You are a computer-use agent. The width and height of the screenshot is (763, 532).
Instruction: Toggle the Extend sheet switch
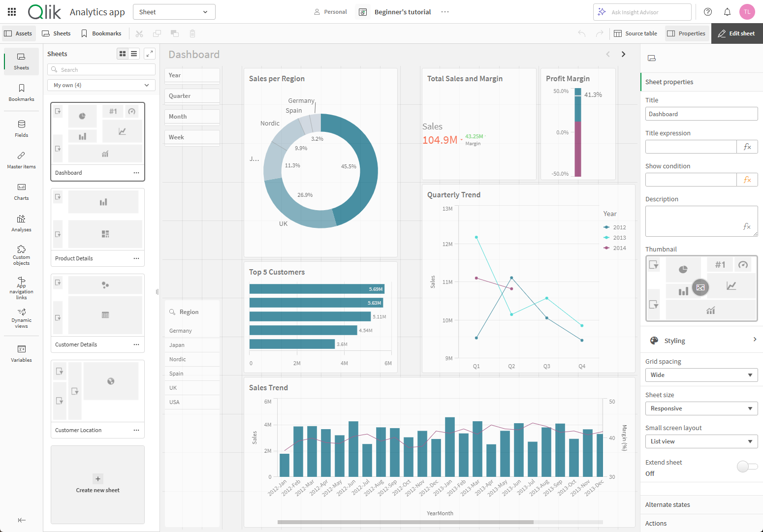pyautogui.click(x=747, y=467)
